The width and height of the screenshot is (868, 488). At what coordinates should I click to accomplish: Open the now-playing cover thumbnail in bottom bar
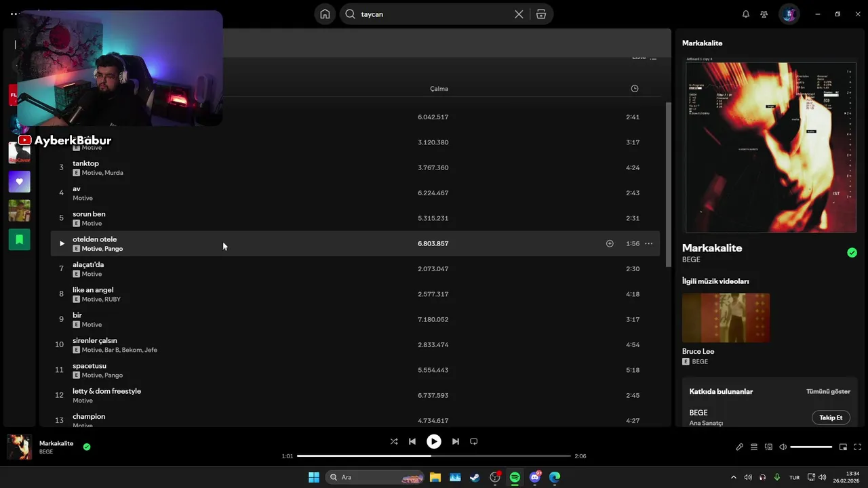point(19,447)
